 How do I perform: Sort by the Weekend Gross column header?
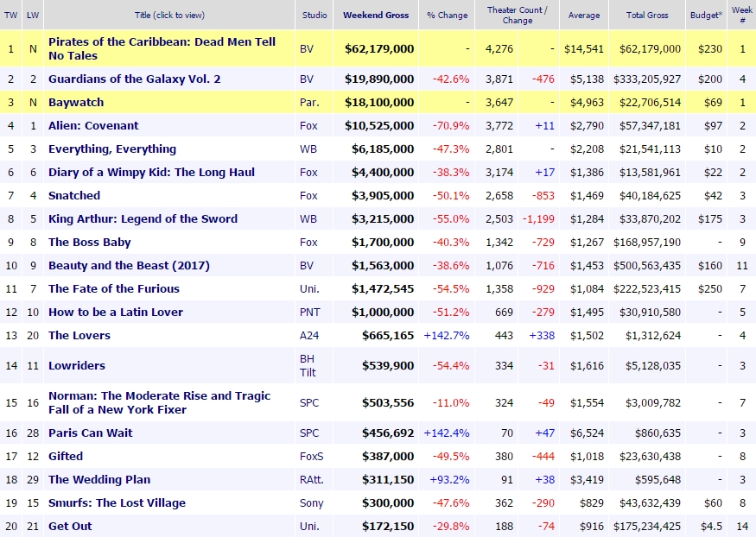pos(376,15)
